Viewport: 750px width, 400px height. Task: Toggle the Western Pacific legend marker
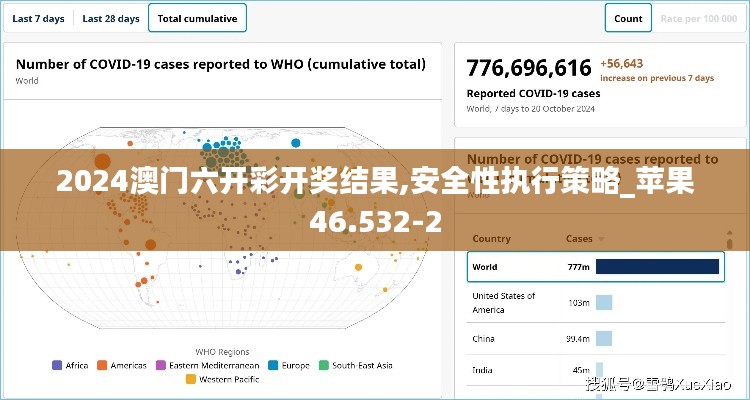[191, 379]
